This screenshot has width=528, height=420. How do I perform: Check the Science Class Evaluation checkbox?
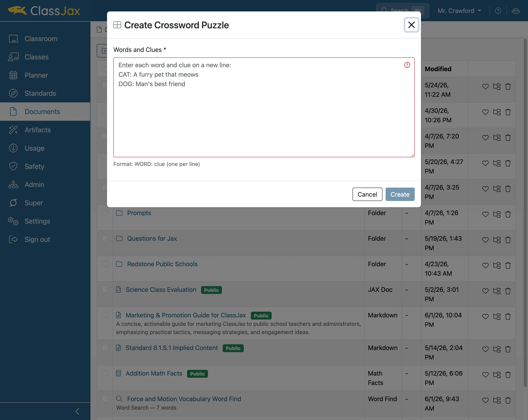coord(105,289)
